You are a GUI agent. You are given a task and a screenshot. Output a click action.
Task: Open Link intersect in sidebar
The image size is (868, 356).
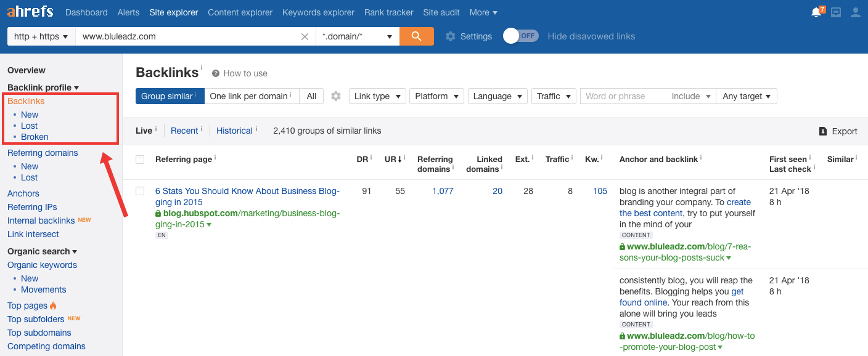(33, 234)
